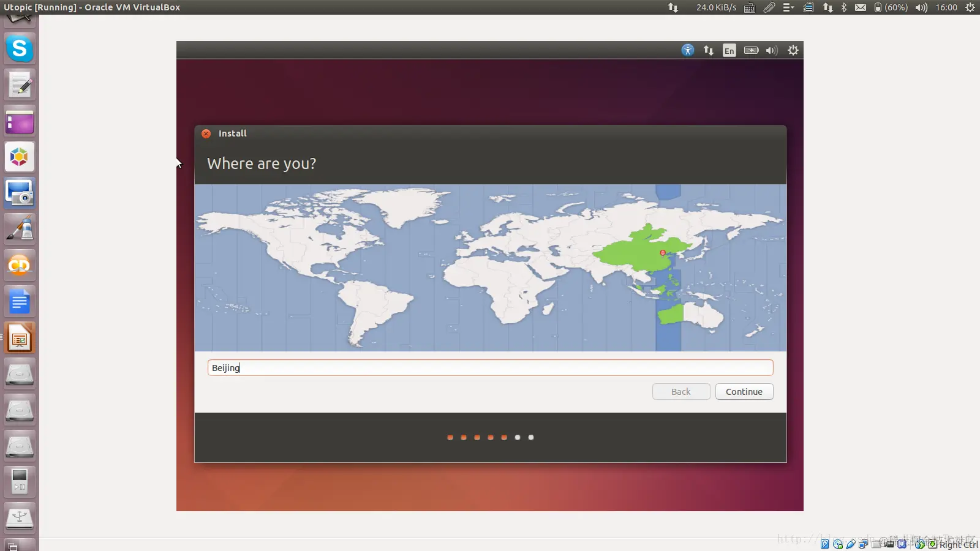Click the VirtualBox network adapters status icon
Image resolution: width=980 pixels, height=551 pixels.
pos(864,544)
